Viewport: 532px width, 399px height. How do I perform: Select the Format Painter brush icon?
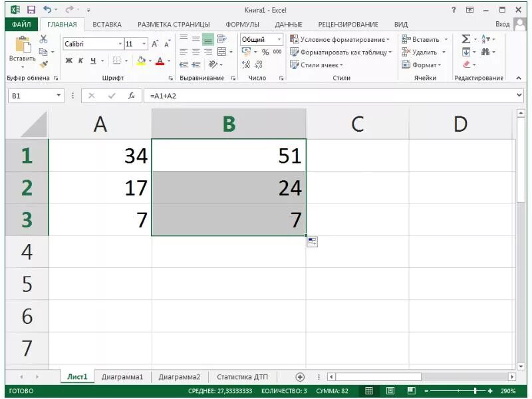(43, 64)
